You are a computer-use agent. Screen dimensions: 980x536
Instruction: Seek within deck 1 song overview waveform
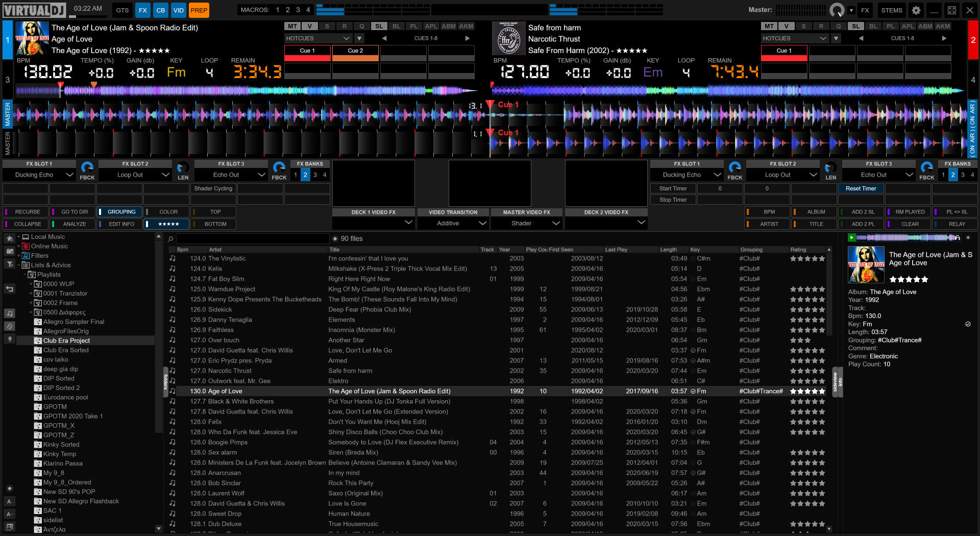[248, 91]
